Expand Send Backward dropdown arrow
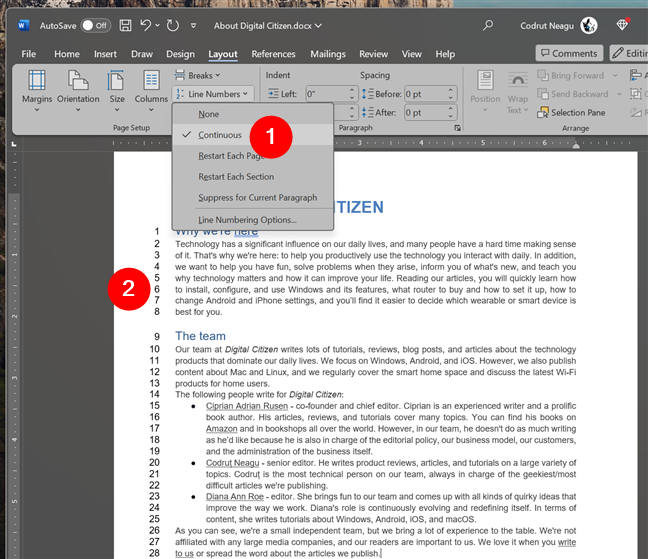The height and width of the screenshot is (559, 648). 619,94
